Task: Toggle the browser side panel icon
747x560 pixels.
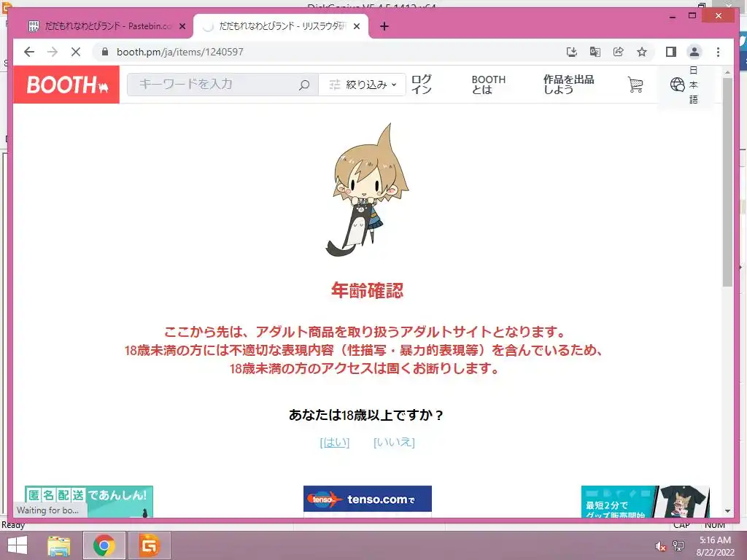Action: tap(671, 52)
